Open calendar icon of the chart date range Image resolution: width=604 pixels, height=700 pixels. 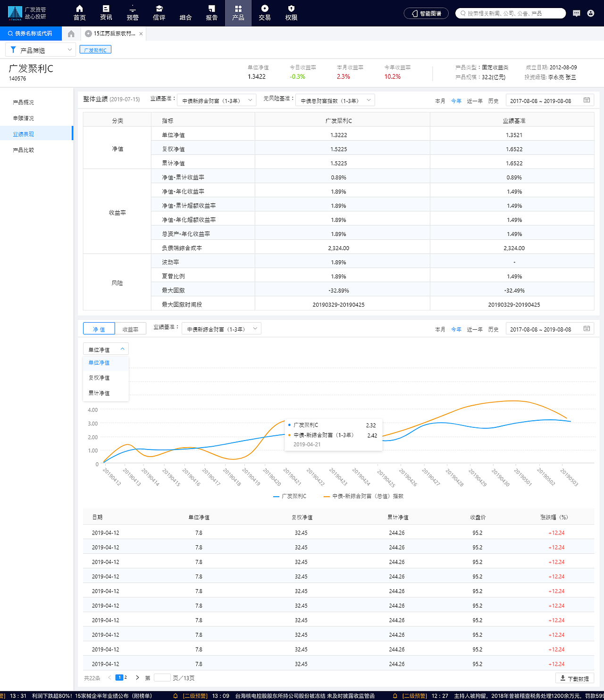587,328
